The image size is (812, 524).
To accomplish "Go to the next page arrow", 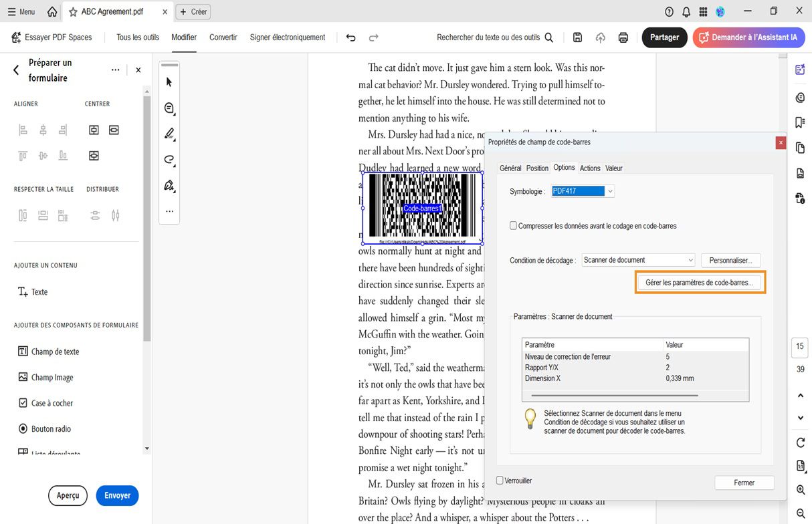I will (x=801, y=418).
